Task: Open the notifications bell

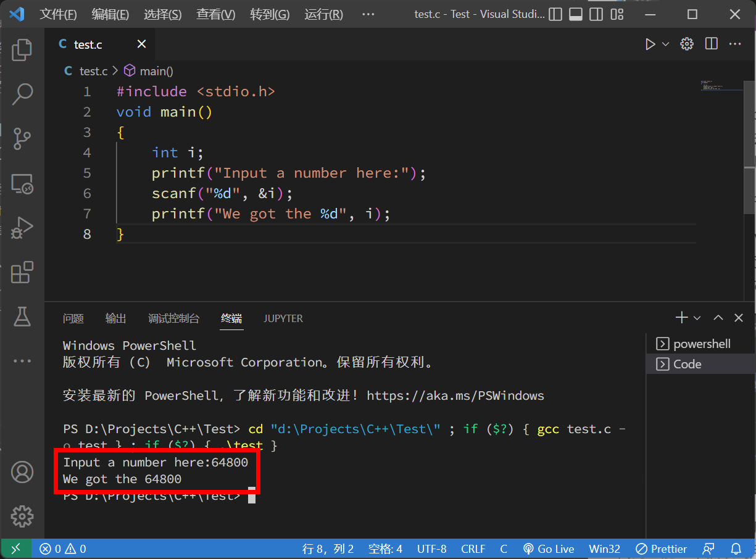Action: pyautogui.click(x=736, y=549)
